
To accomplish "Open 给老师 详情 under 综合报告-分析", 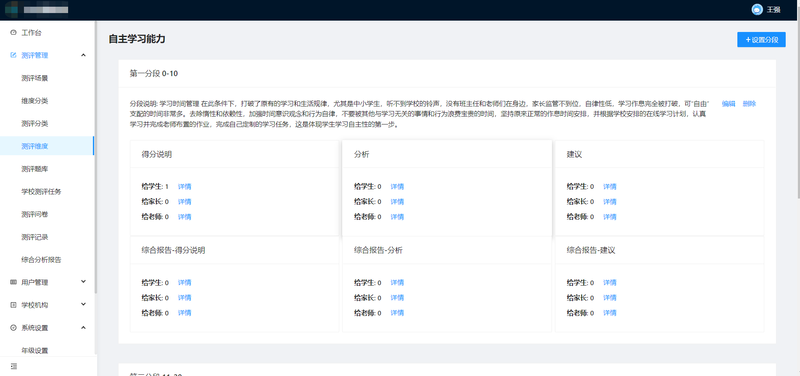I will click(397, 313).
